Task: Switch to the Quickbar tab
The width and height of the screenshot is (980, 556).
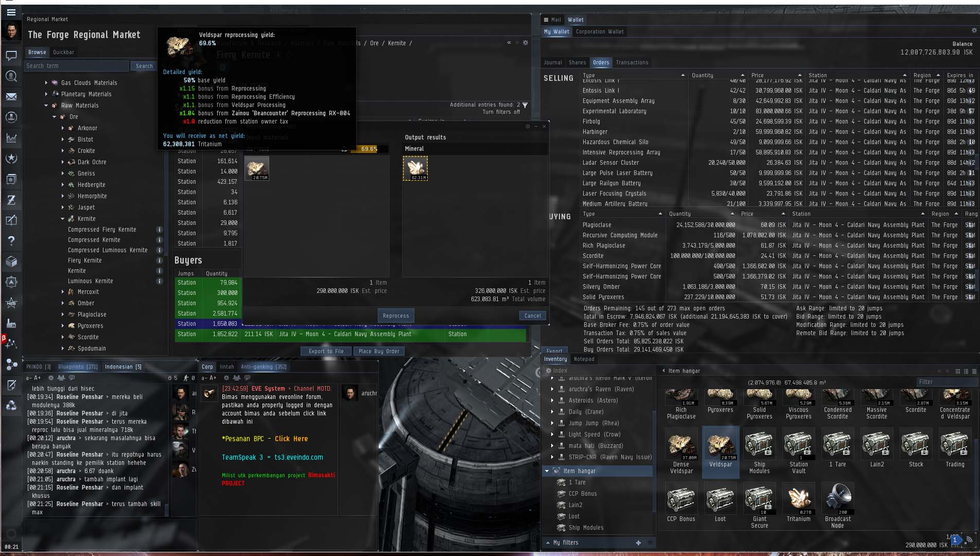Action: click(x=63, y=52)
